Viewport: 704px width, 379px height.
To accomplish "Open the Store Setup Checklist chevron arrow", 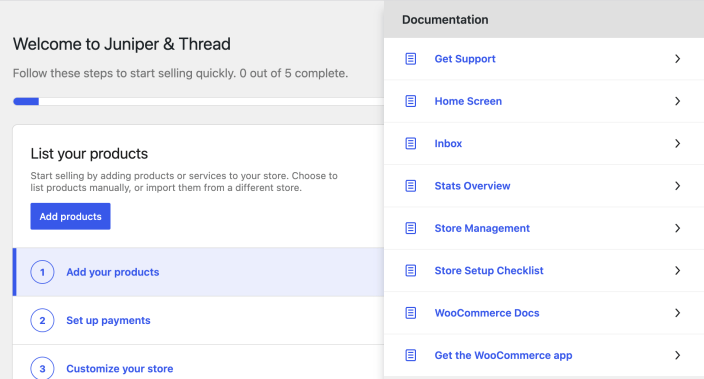I will pyautogui.click(x=678, y=270).
